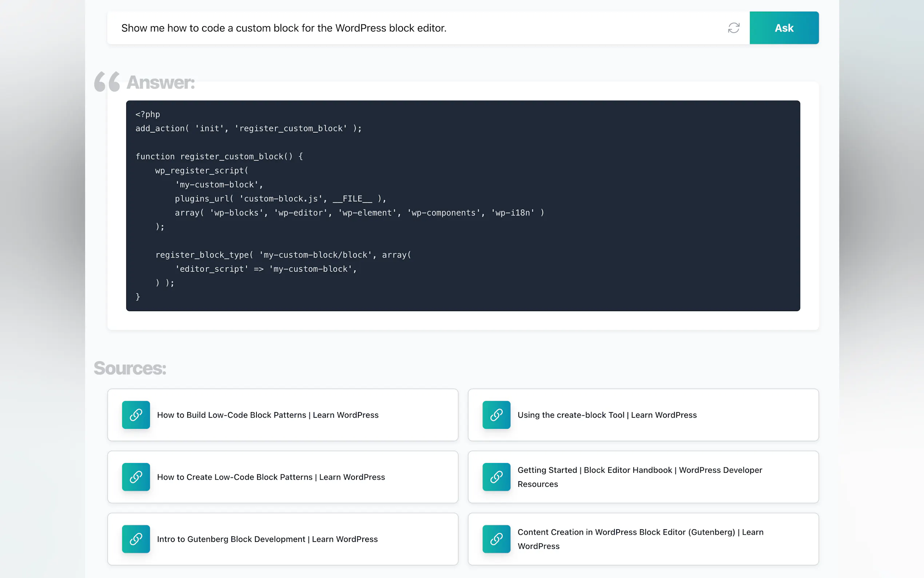This screenshot has width=924, height=578.
Task: Open How to Build Low-Code Block Patterns
Action: pos(267,415)
